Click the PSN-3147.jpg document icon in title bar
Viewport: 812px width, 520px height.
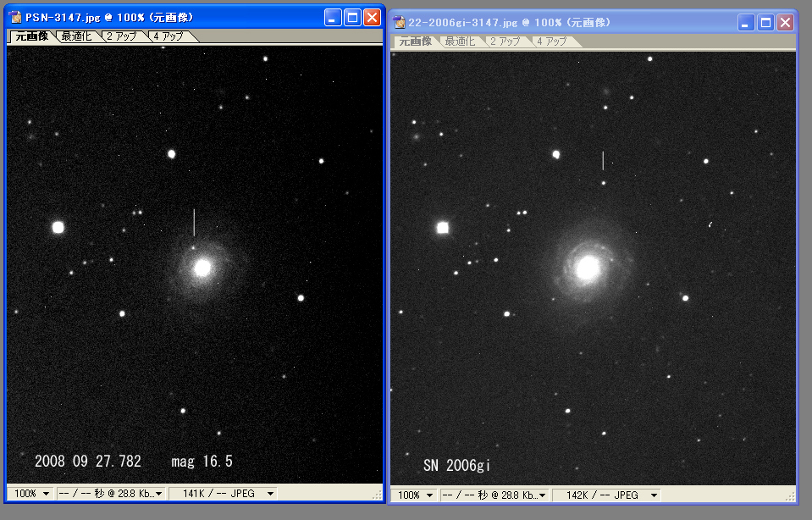[x=15, y=18]
